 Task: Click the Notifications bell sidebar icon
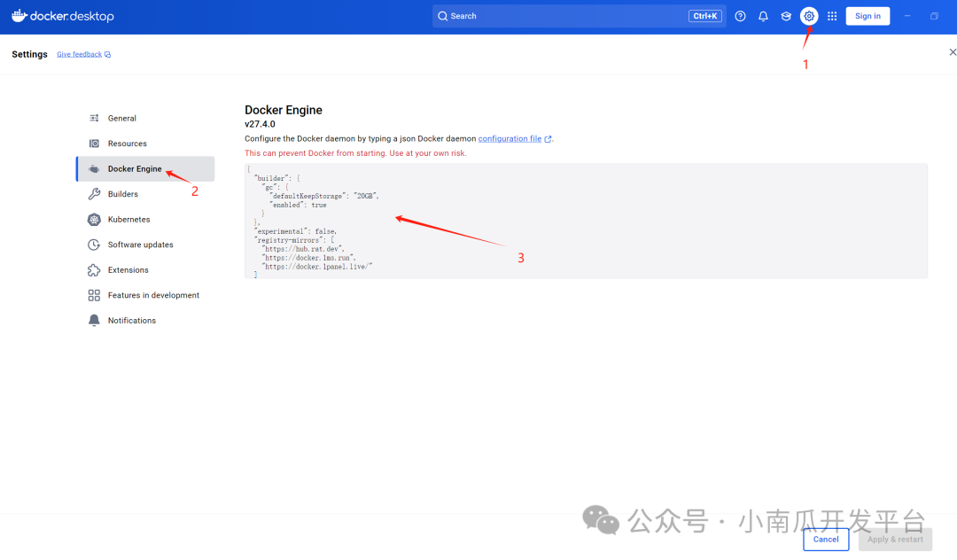tap(94, 321)
